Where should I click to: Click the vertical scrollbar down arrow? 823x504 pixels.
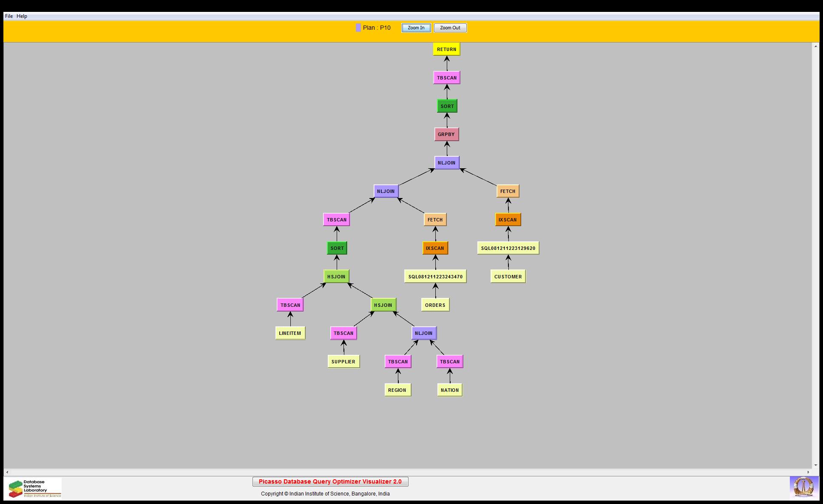coord(815,465)
